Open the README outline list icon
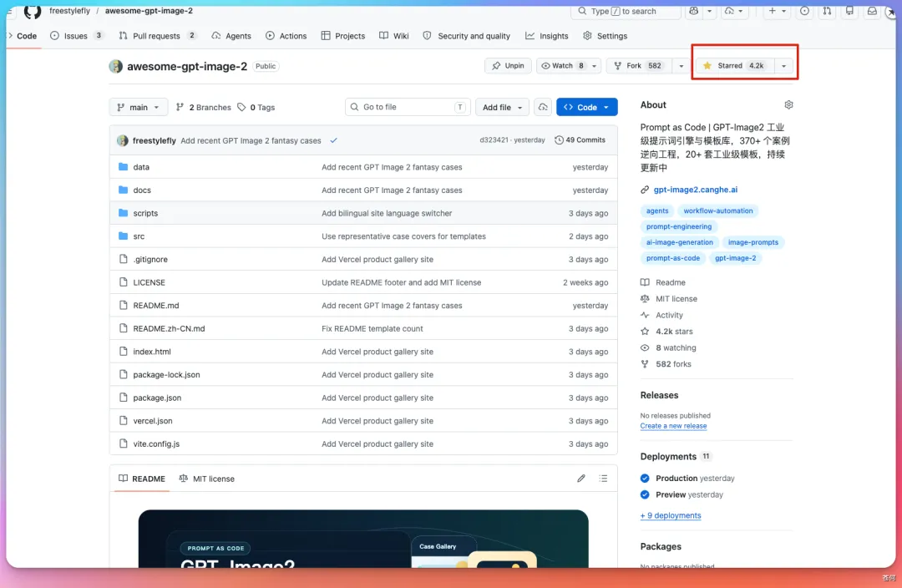The width and height of the screenshot is (902, 588). [x=603, y=479]
